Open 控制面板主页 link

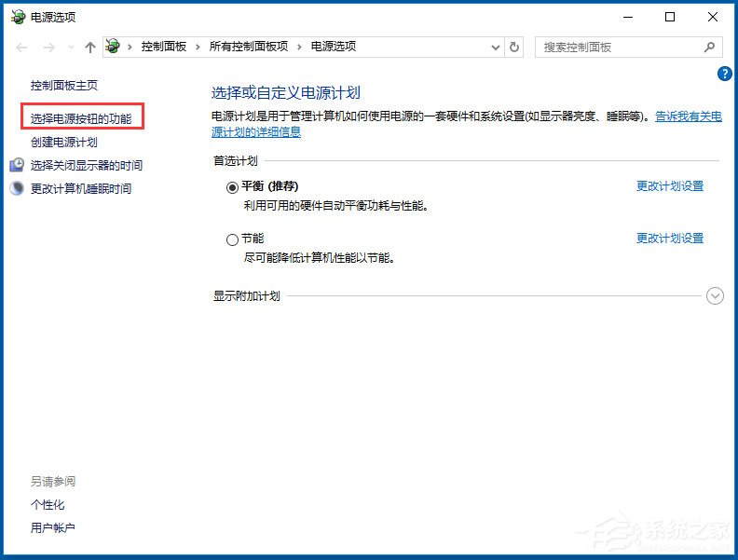pos(64,86)
